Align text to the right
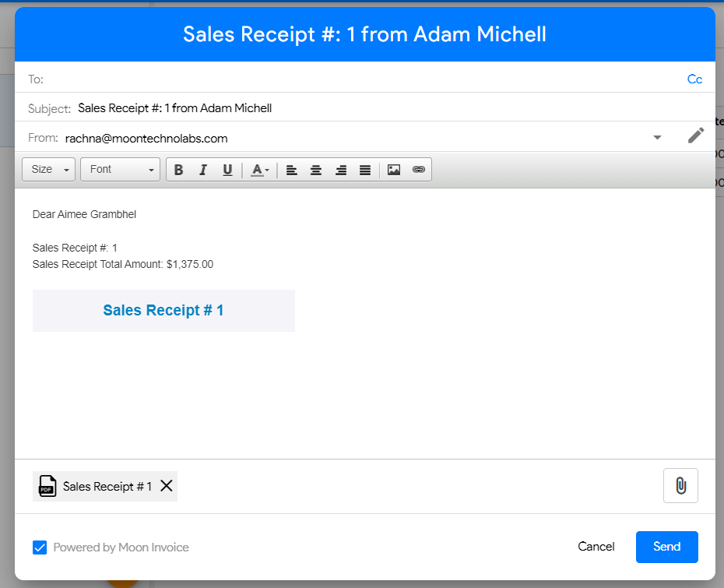The height and width of the screenshot is (588, 724). pyautogui.click(x=341, y=170)
